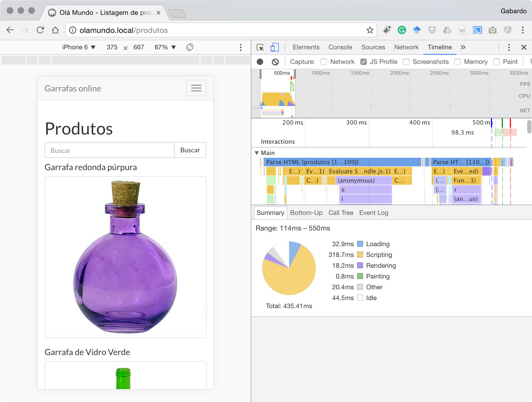Open the iPhone 6 device dropdown
The width and height of the screenshot is (532, 402).
coord(79,47)
